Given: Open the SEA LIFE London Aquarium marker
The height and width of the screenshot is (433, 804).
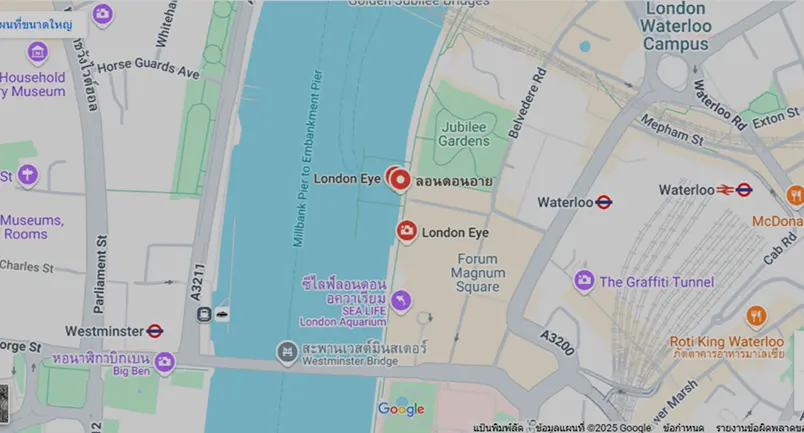Looking at the screenshot, I should [401, 301].
